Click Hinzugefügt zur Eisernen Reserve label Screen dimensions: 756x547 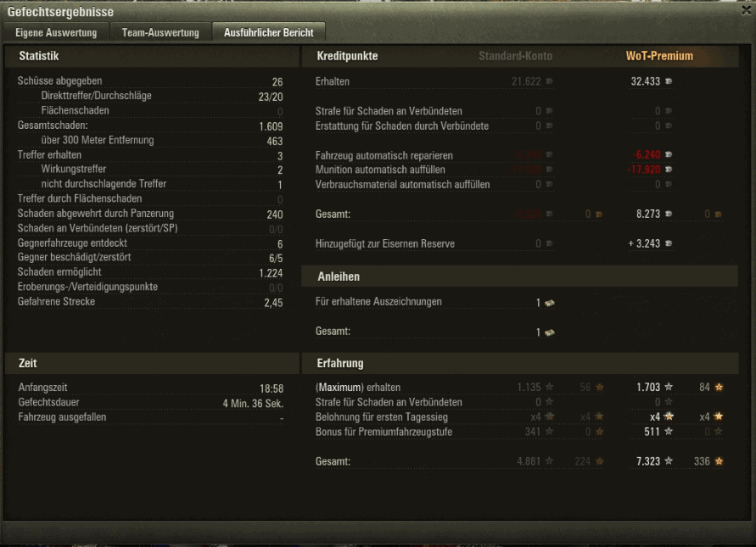coord(385,244)
